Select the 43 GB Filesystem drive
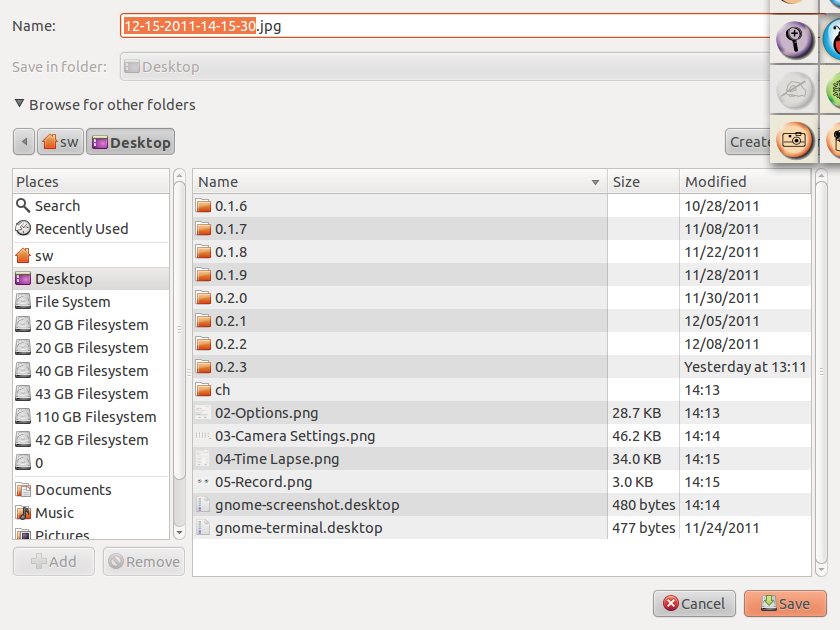The height and width of the screenshot is (630, 840). [x=91, y=394]
